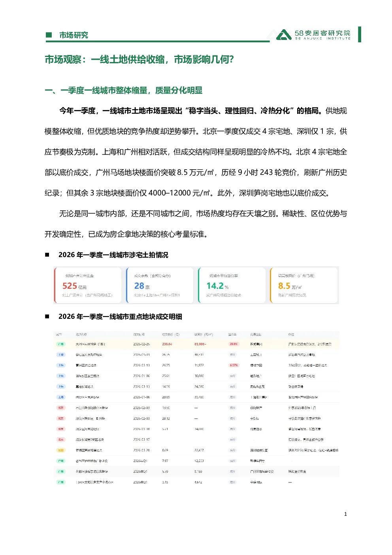Click the 28.12 price cell
The width and height of the screenshot is (392, 555).
pyautogui.click(x=166, y=418)
